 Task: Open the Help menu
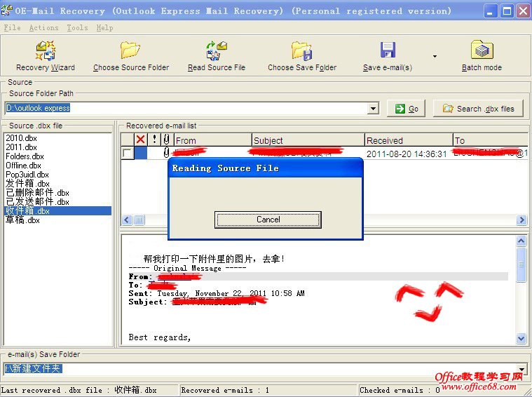tap(105, 27)
